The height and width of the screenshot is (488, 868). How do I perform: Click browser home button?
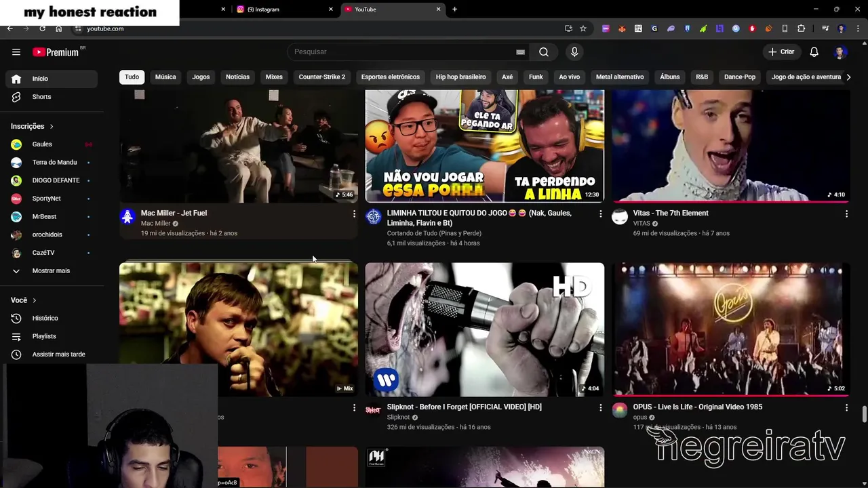[x=58, y=28]
